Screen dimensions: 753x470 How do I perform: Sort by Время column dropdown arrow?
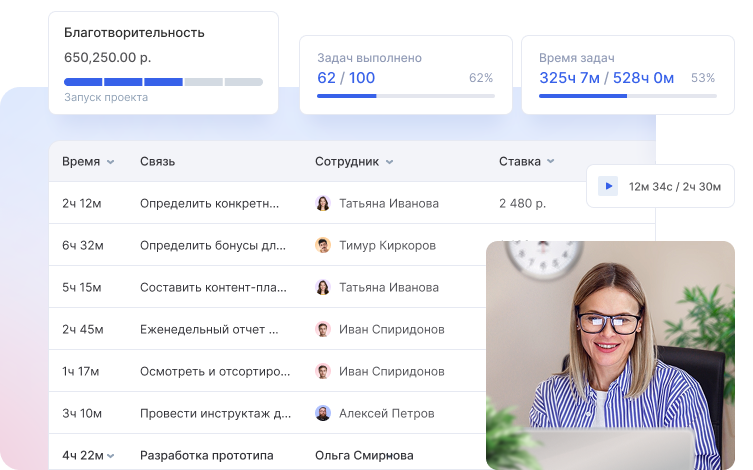[111, 162]
